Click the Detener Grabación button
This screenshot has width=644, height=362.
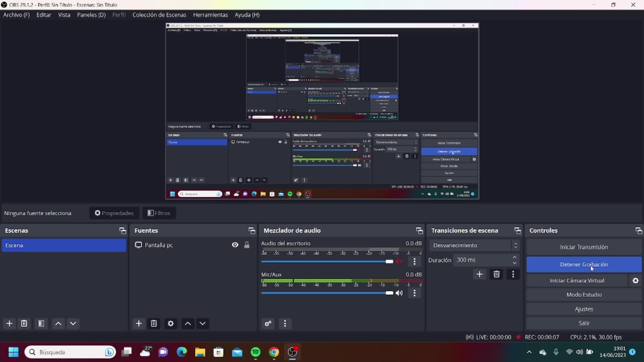pyautogui.click(x=584, y=264)
